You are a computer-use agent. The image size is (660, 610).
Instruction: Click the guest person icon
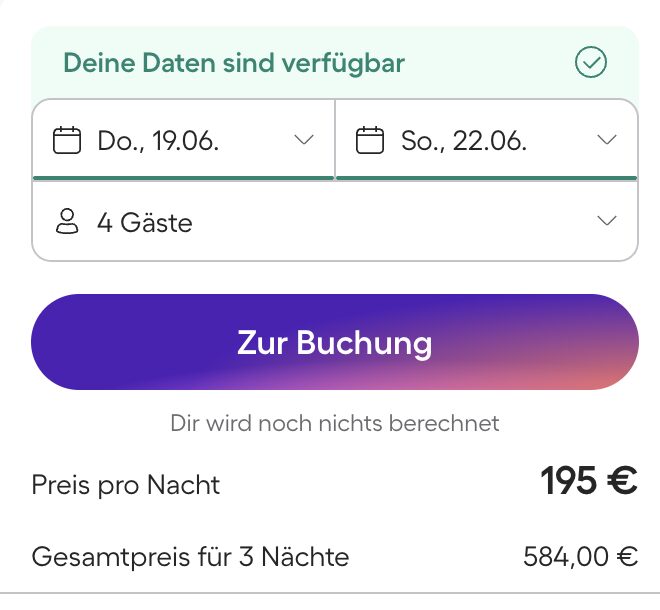[x=67, y=222]
